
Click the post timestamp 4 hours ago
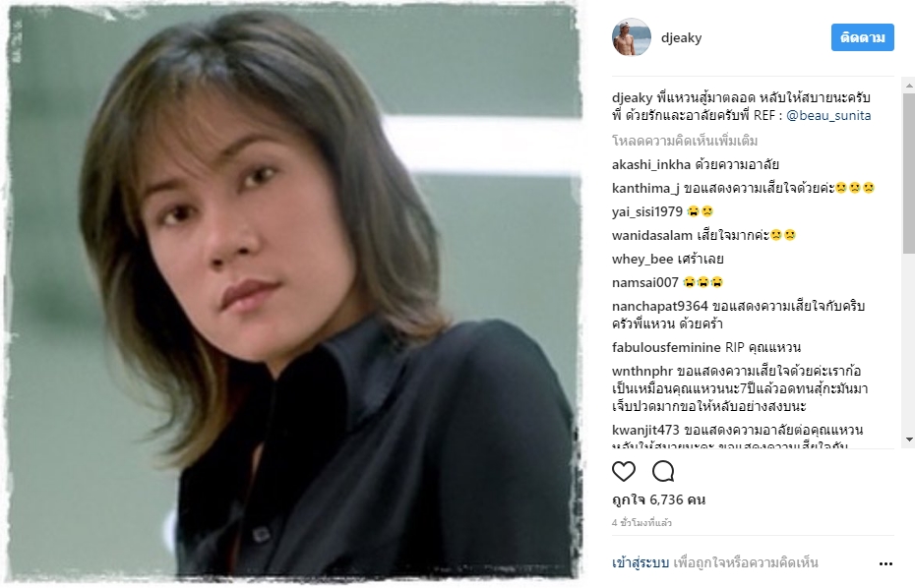pyautogui.click(x=641, y=523)
